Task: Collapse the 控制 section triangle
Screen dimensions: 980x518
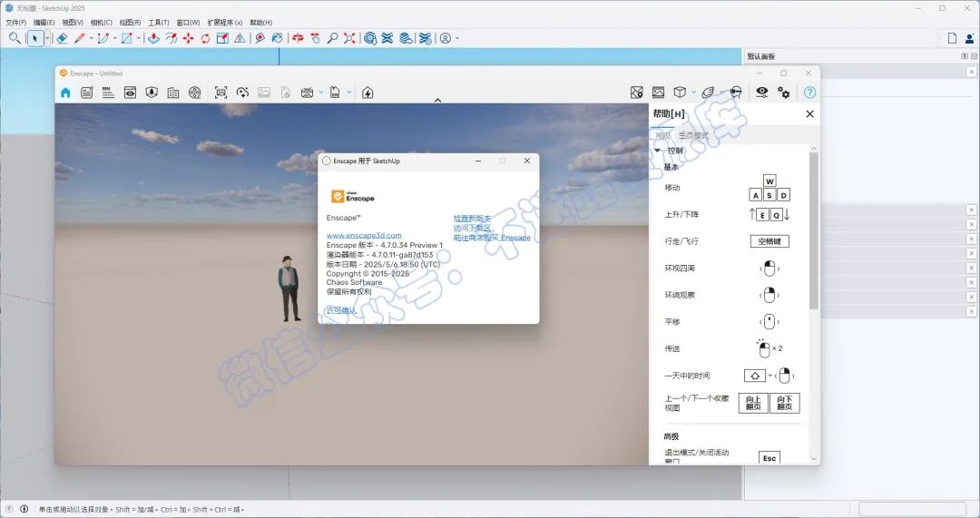Action: click(658, 151)
